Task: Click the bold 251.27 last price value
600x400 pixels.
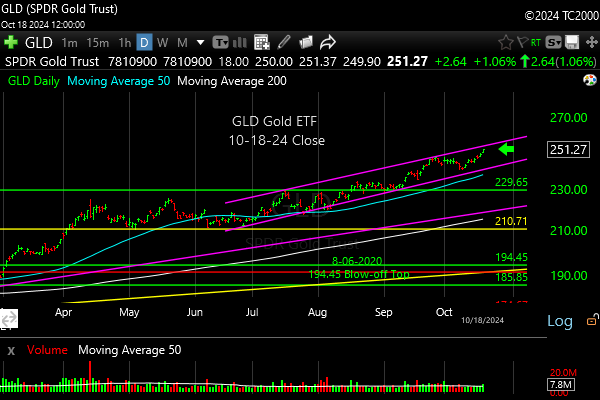Action: tap(407, 62)
